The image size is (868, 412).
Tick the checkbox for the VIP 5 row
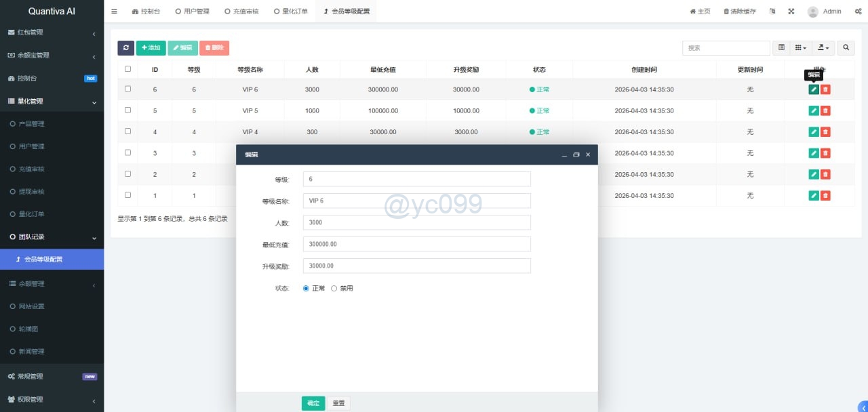coord(127,110)
